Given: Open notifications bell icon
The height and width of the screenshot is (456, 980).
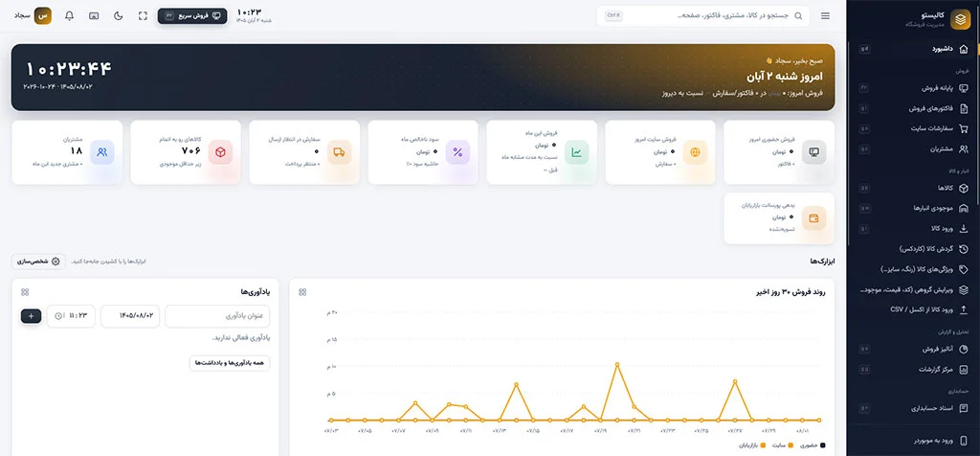Looking at the screenshot, I should click(69, 15).
